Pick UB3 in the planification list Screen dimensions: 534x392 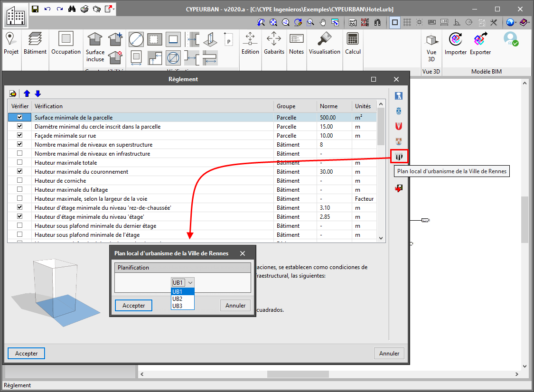point(182,306)
